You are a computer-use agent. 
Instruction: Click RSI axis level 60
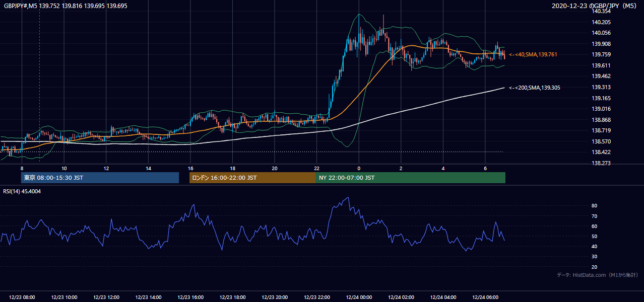pos(595,226)
